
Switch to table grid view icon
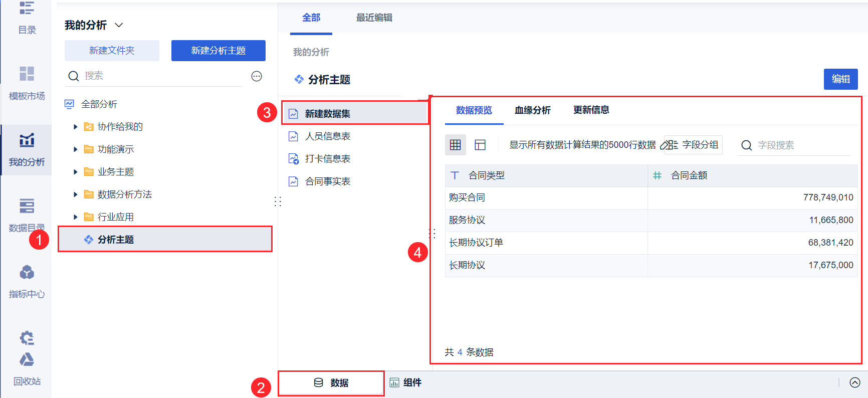click(455, 145)
